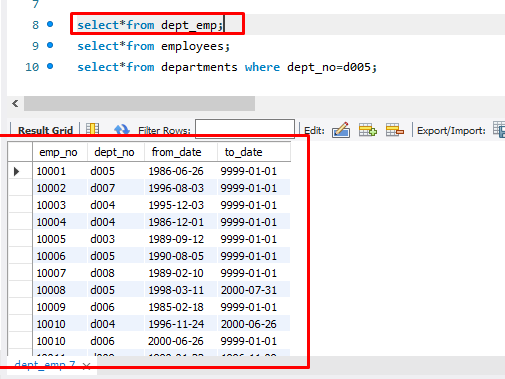This screenshot has width=505, height=379.
Task: Click cell emp_no 10008
Action: coord(60,290)
